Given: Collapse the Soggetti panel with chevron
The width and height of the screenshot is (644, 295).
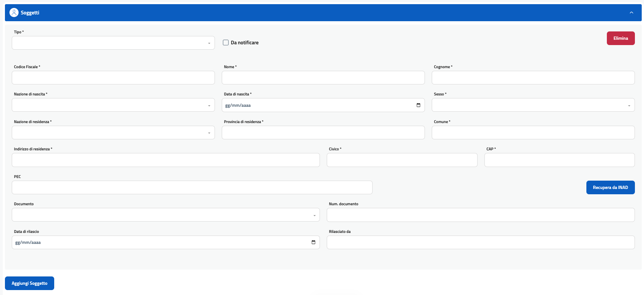Looking at the screenshot, I should (631, 12).
